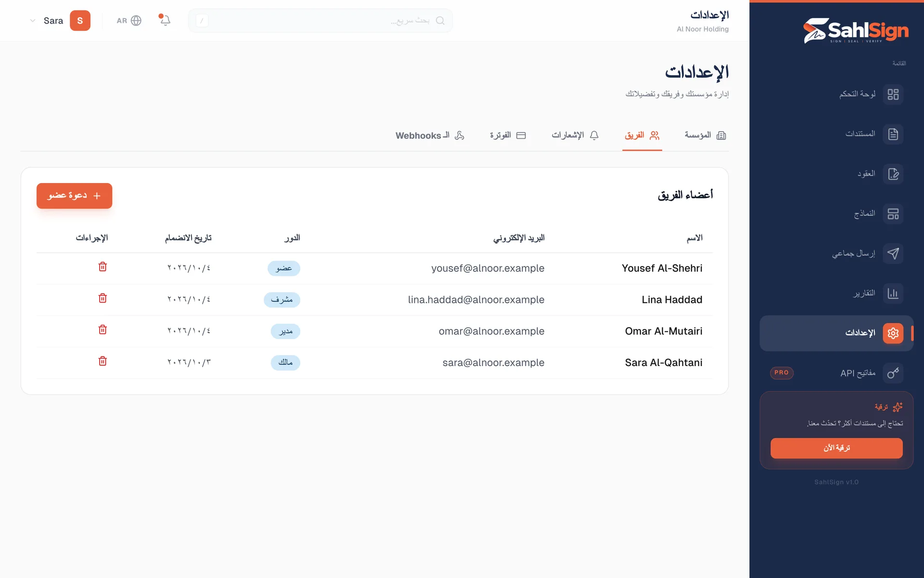The width and height of the screenshot is (924, 578).
Task: Click the settings gear icon in sidebar
Action: point(893,333)
